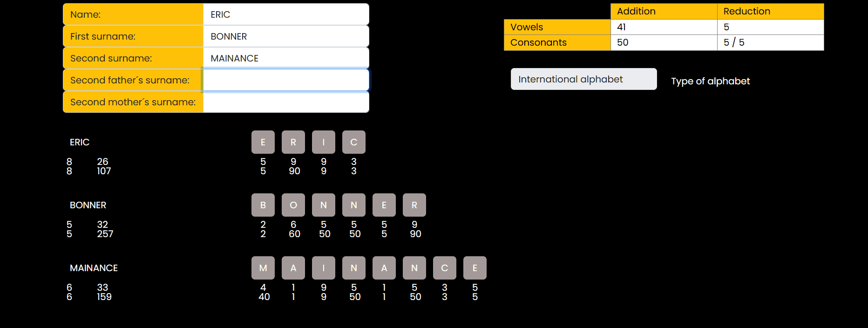
Task: Click the Second surname field with MAINANCE
Action: [286, 58]
